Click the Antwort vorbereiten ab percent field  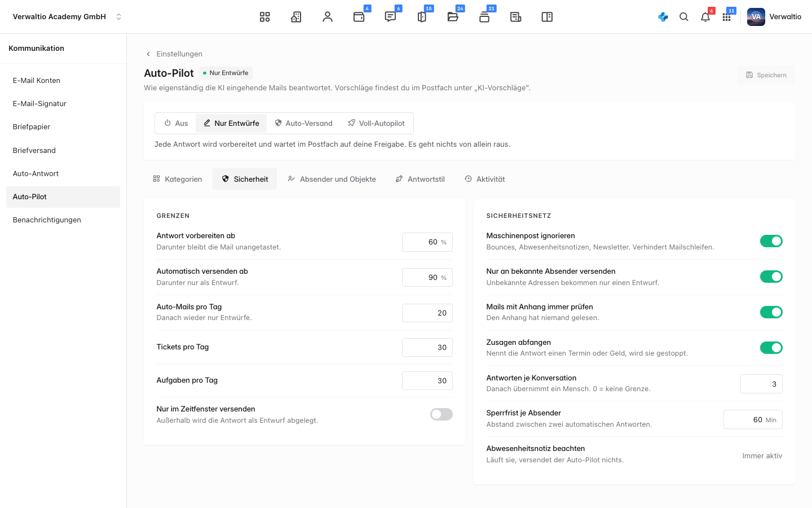(x=427, y=242)
